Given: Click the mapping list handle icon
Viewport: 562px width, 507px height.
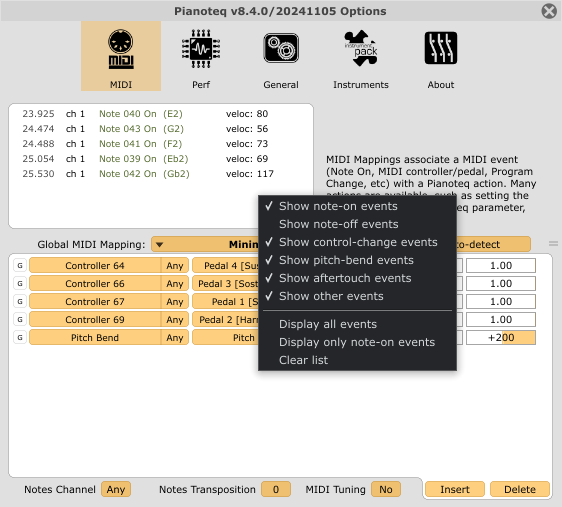Looking at the screenshot, I should (x=553, y=244).
